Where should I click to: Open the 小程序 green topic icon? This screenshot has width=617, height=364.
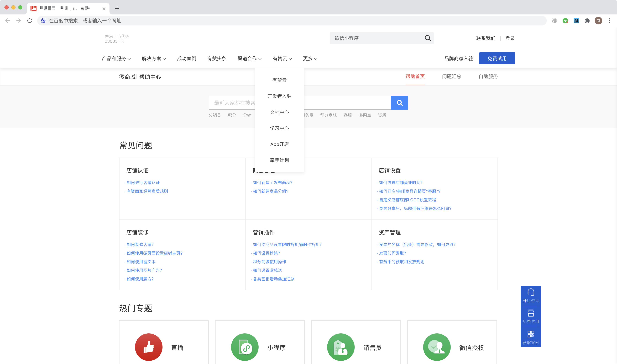tap(245, 347)
